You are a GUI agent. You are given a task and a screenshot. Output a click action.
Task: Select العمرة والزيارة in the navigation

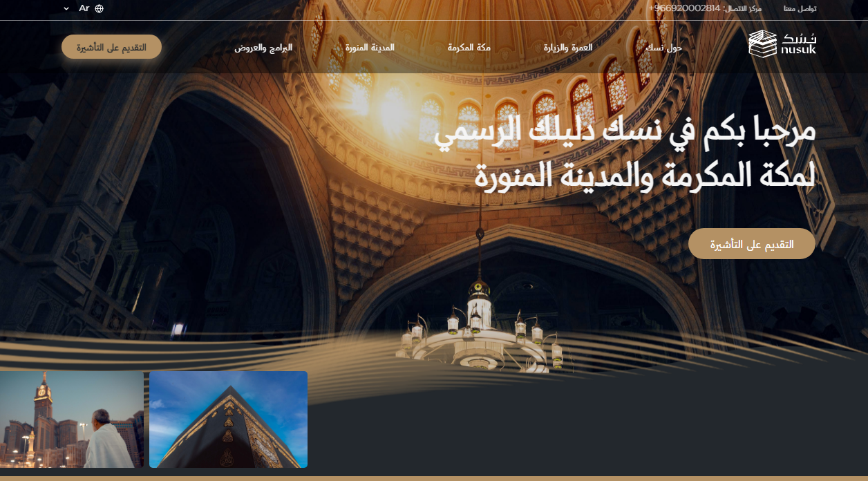(568, 48)
